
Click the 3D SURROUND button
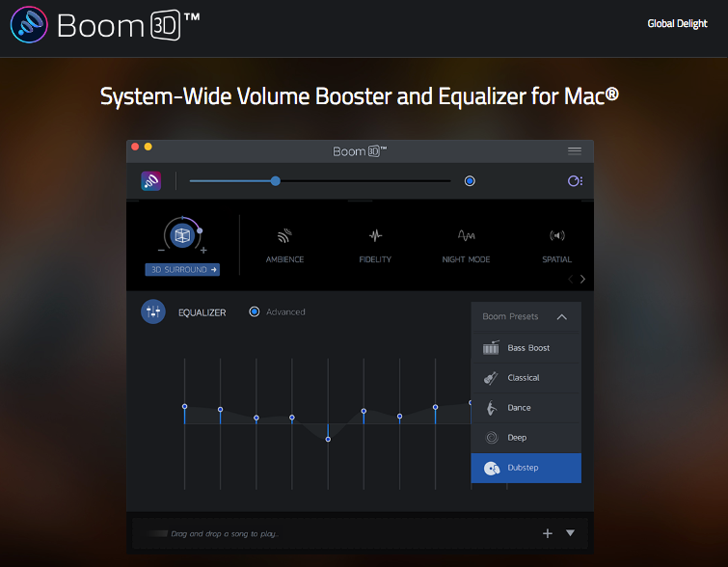pos(182,269)
